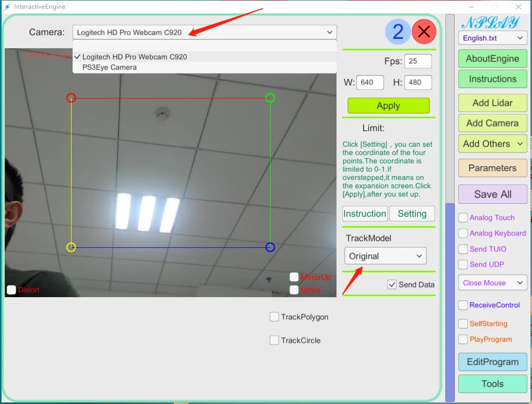Click the Limit: label

(373, 128)
